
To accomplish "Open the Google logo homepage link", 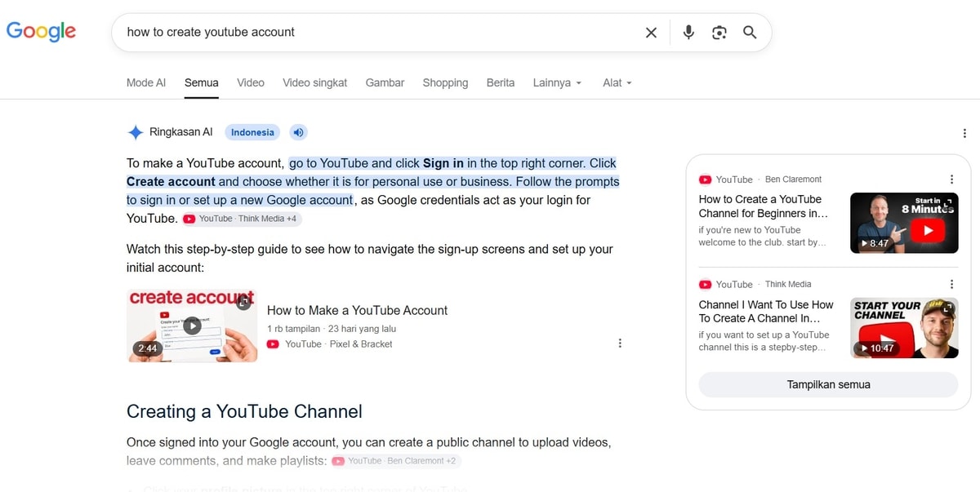I will (41, 31).
